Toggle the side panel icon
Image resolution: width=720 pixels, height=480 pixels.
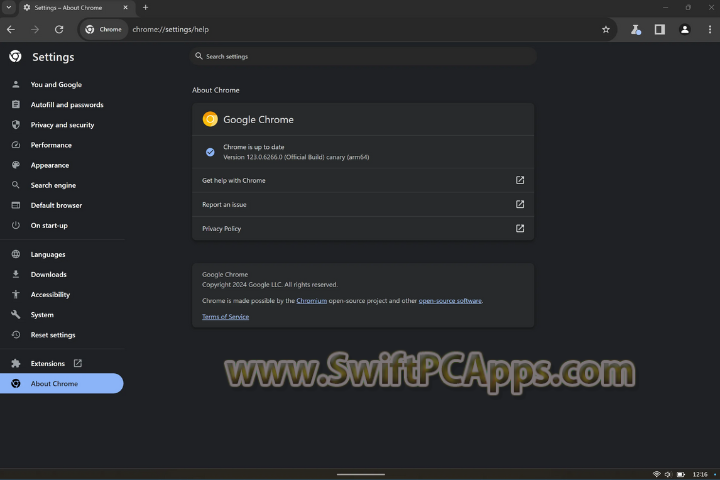coord(660,29)
